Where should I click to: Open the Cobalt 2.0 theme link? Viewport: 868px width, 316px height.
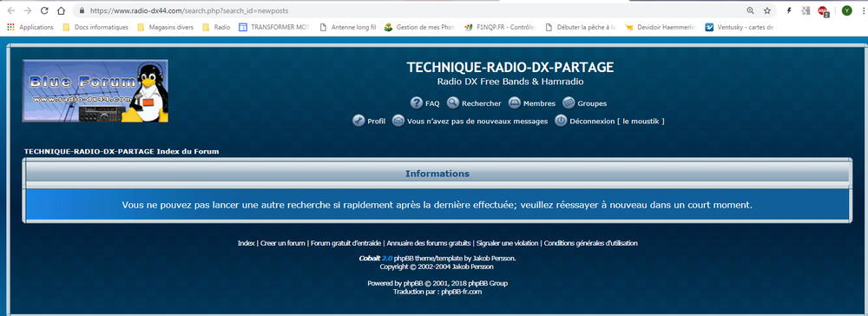(x=376, y=258)
